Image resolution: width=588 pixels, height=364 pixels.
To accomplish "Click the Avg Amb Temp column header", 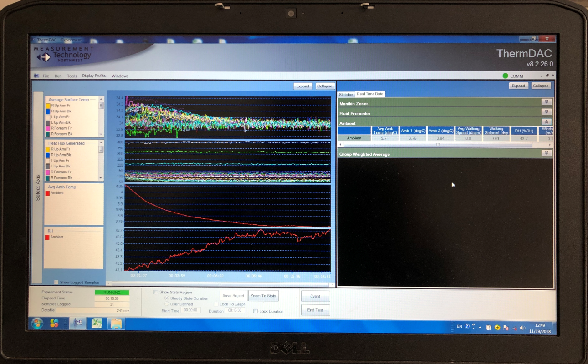I will (385, 131).
